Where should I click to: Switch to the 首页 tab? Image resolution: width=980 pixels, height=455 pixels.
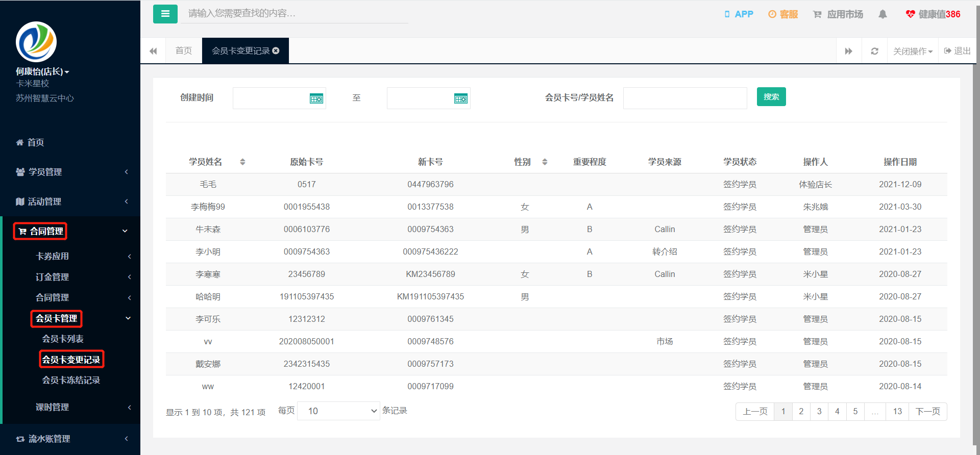tap(184, 50)
